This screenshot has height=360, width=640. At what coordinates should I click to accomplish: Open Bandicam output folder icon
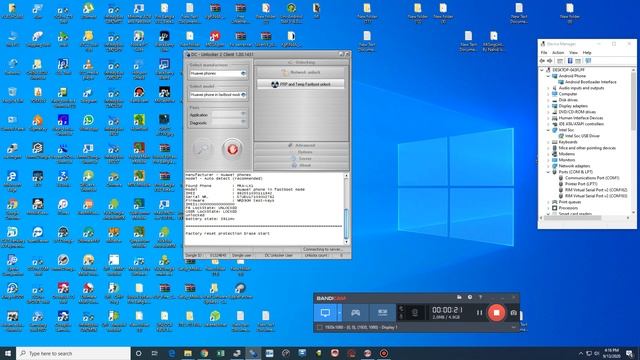point(459,297)
